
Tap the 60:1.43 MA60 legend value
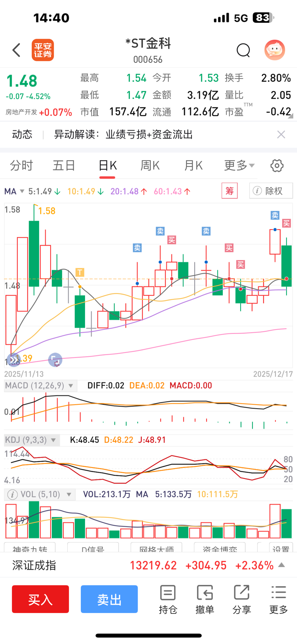[x=172, y=191]
